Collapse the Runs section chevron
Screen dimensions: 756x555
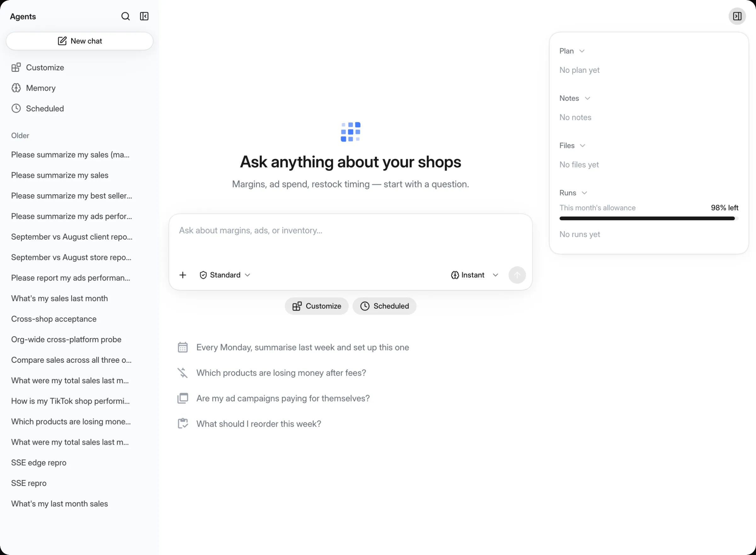[584, 193]
